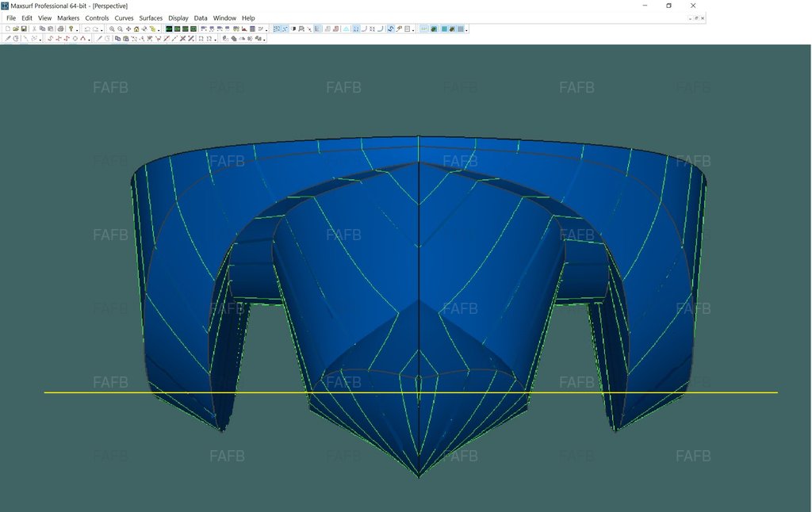Save the design with the floppy disk icon

[x=24, y=29]
